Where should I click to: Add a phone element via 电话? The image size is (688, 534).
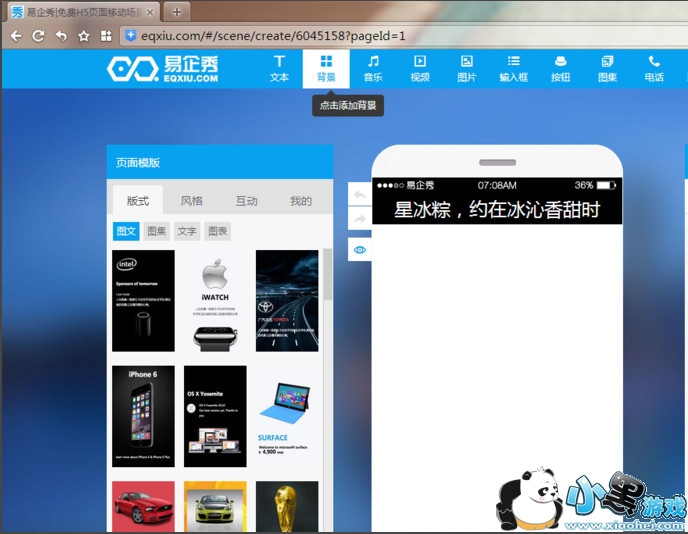point(654,68)
